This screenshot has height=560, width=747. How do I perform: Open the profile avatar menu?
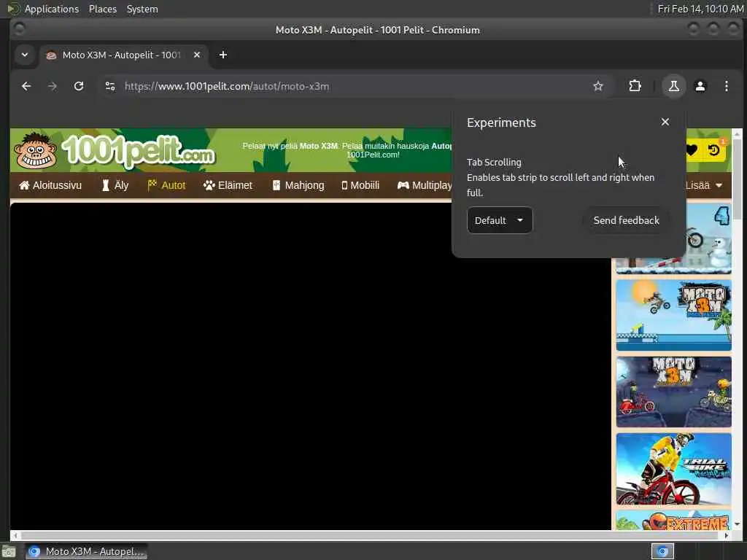(700, 86)
